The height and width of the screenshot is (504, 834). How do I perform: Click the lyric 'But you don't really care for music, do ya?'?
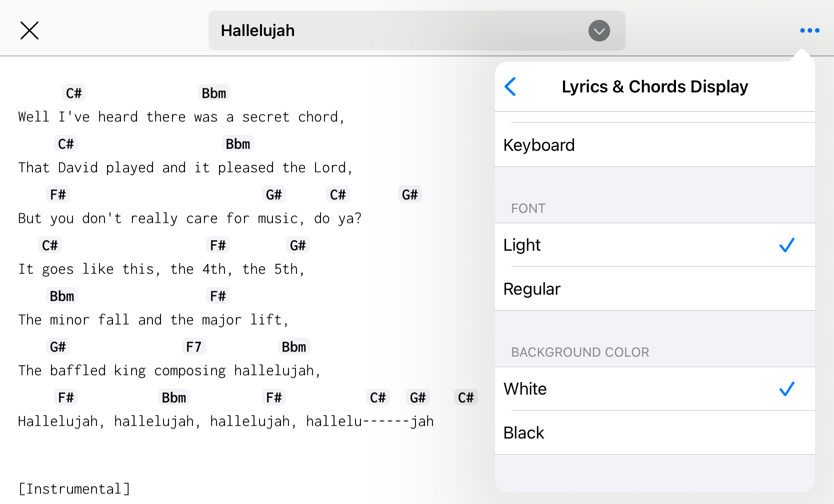pyautogui.click(x=190, y=218)
